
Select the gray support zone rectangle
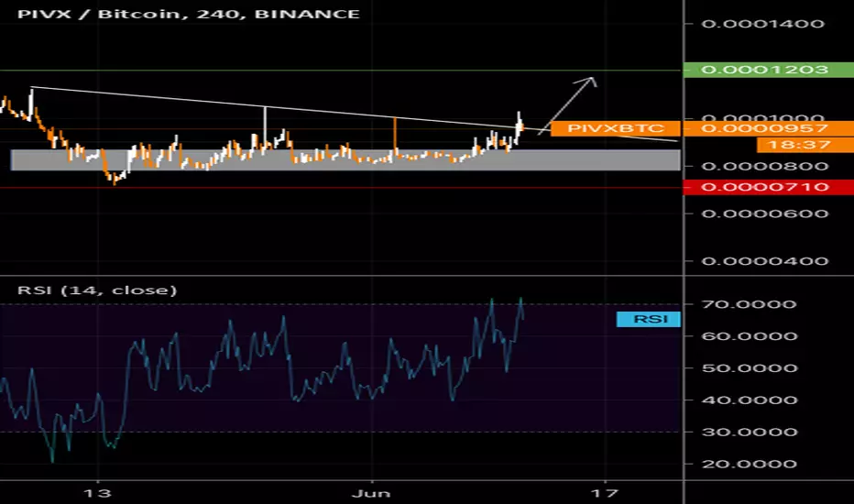(345, 160)
